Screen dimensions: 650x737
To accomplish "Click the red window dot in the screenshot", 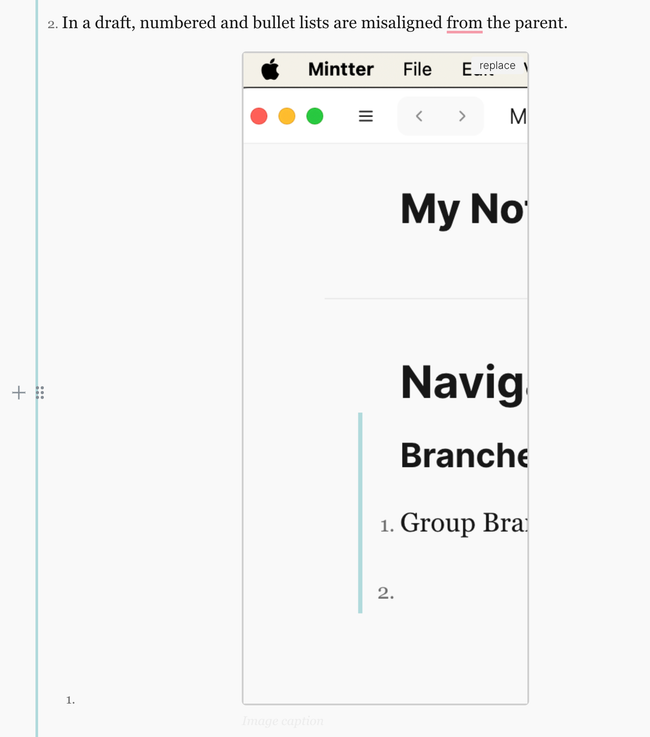I will pyautogui.click(x=259, y=116).
